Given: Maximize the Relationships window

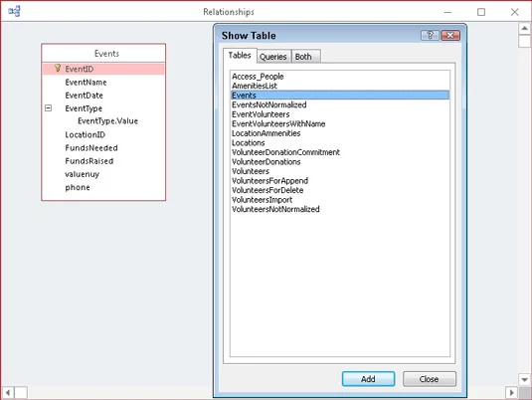Looking at the screenshot, I should pyautogui.click(x=481, y=12).
